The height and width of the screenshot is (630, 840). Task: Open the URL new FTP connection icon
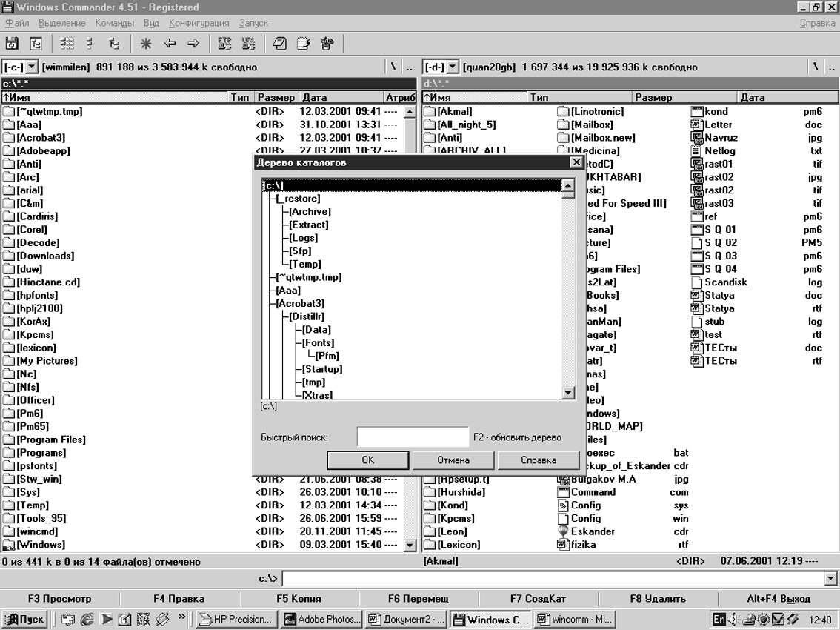click(x=249, y=44)
